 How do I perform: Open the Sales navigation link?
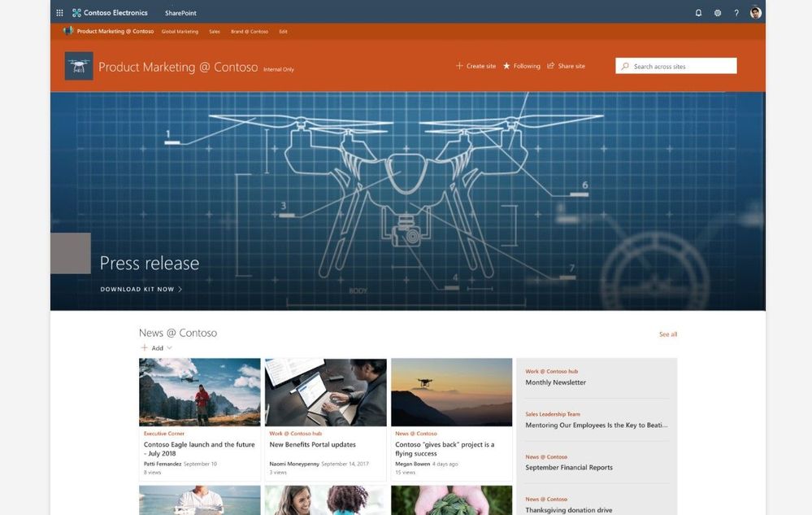point(213,31)
